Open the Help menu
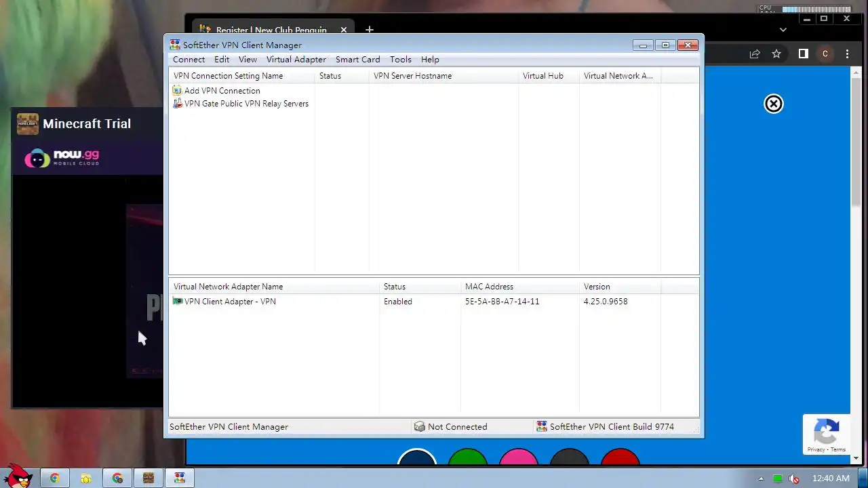 click(430, 60)
